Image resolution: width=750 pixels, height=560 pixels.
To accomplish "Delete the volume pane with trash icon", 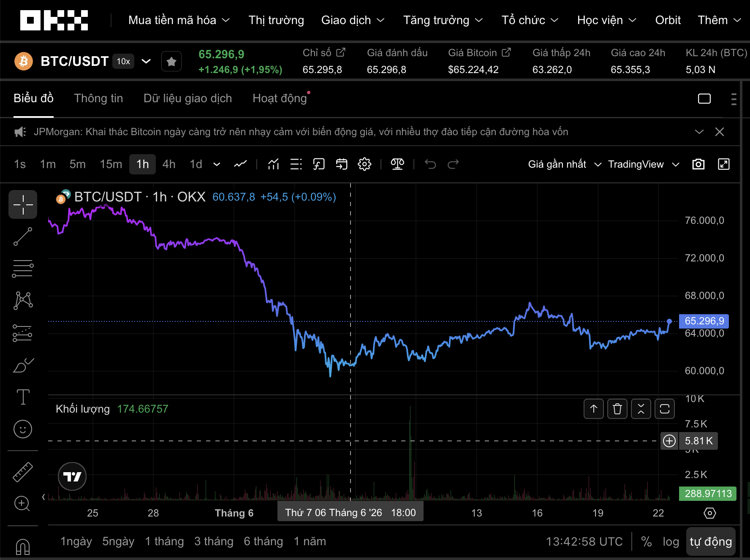I will coord(617,409).
